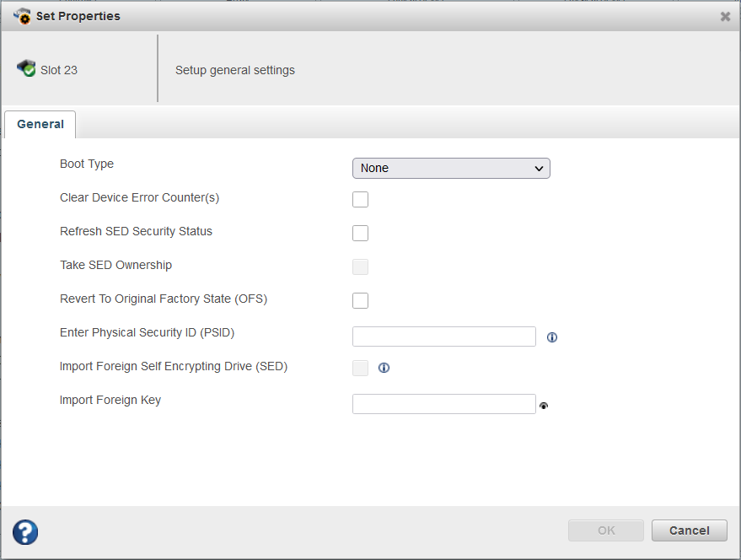Enable Clear Device Error Counter(s)

pos(360,199)
